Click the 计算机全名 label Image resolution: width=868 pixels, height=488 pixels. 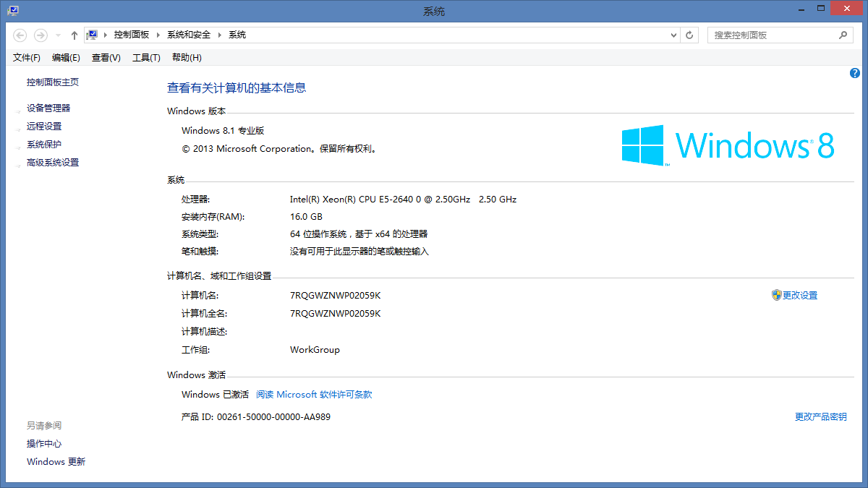pyautogui.click(x=204, y=314)
